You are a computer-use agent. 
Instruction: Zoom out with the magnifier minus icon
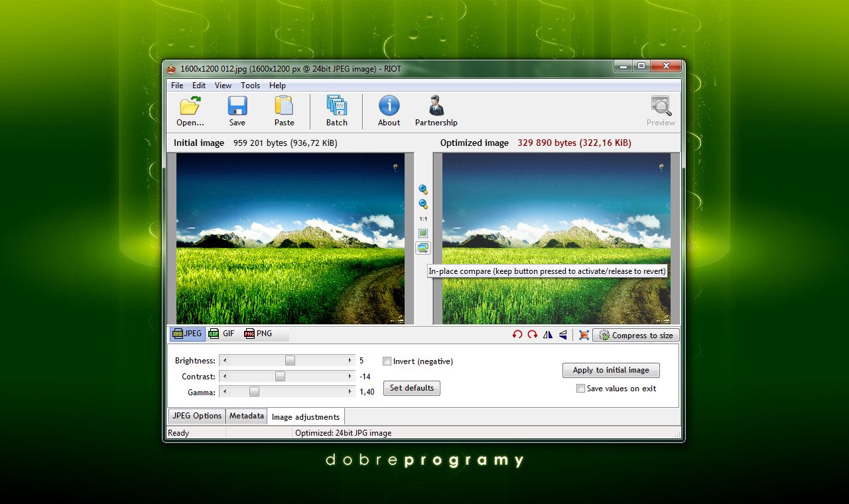(x=423, y=204)
